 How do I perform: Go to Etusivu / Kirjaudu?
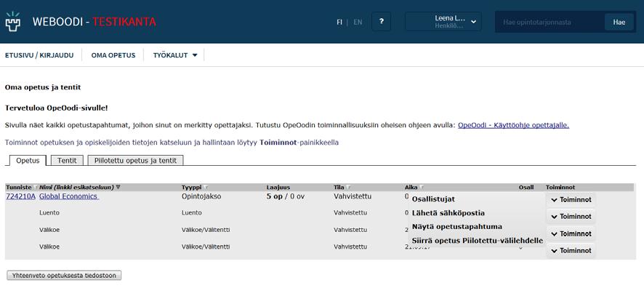tap(39, 55)
